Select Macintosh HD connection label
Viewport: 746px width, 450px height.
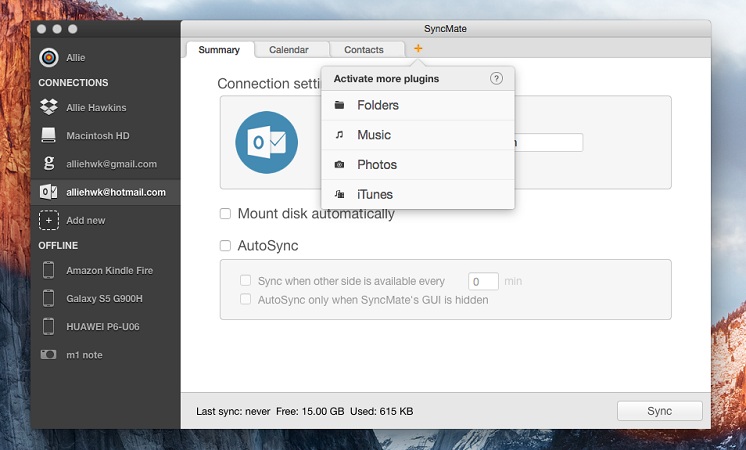point(98,136)
